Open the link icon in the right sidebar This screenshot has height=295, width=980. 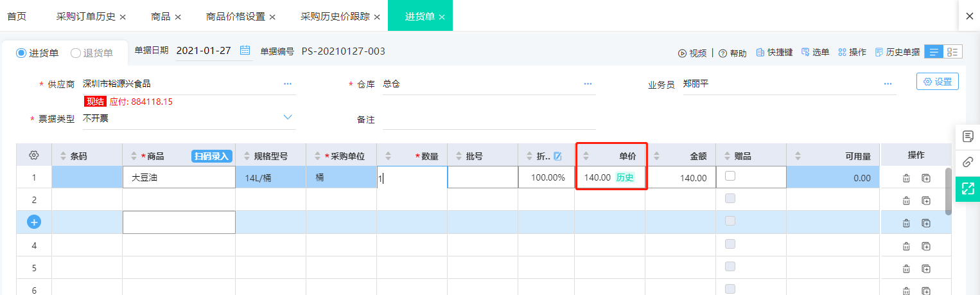[x=968, y=162]
